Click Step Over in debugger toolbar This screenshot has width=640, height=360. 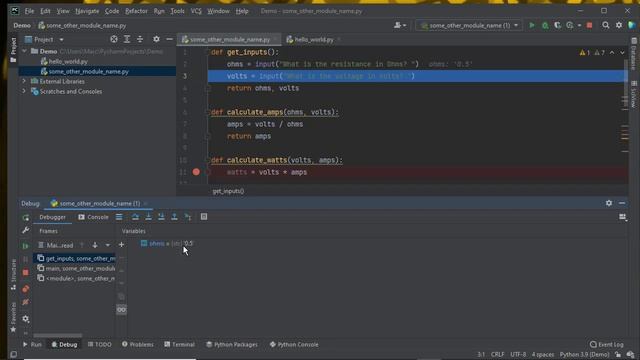[135, 217]
